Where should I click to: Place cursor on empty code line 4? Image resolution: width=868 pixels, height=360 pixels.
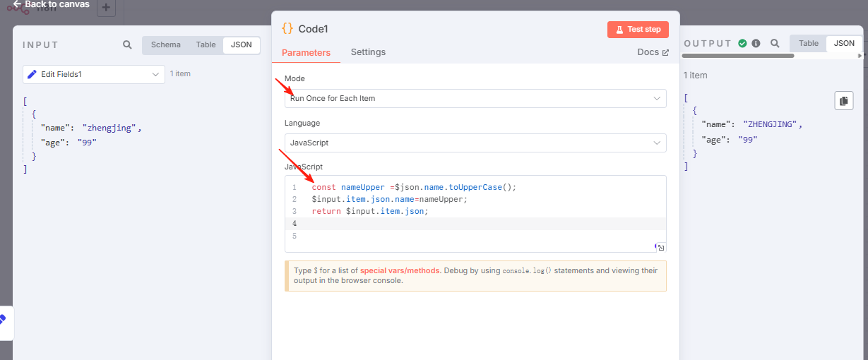pyautogui.click(x=475, y=224)
